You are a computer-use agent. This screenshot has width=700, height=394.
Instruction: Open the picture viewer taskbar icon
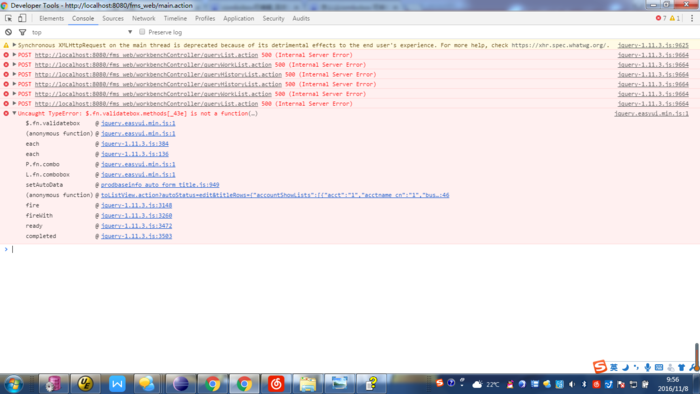[x=340, y=384]
